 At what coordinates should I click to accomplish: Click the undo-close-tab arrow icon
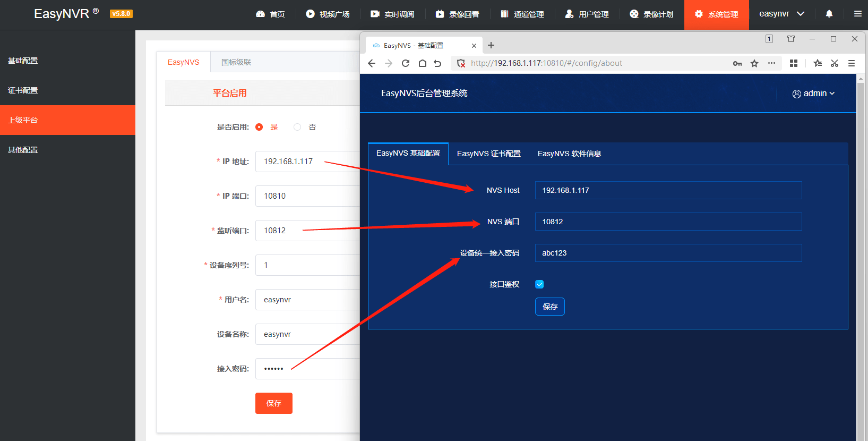click(437, 63)
